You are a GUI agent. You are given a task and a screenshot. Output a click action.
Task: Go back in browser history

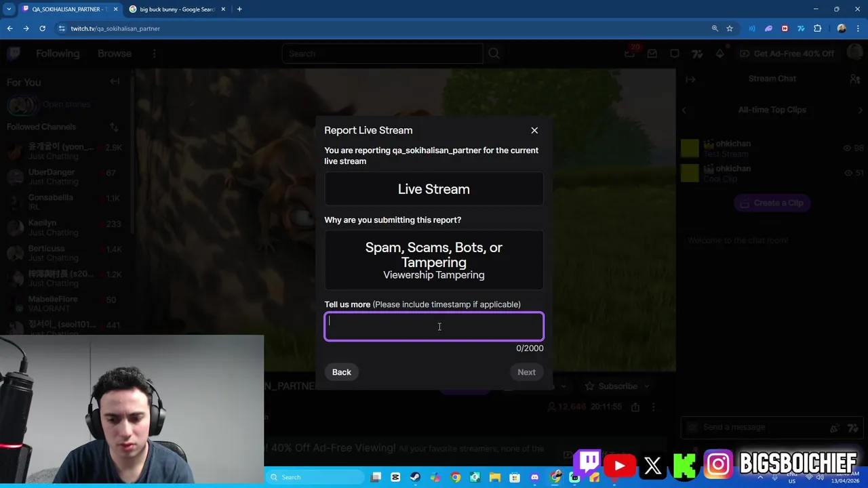[9, 28]
